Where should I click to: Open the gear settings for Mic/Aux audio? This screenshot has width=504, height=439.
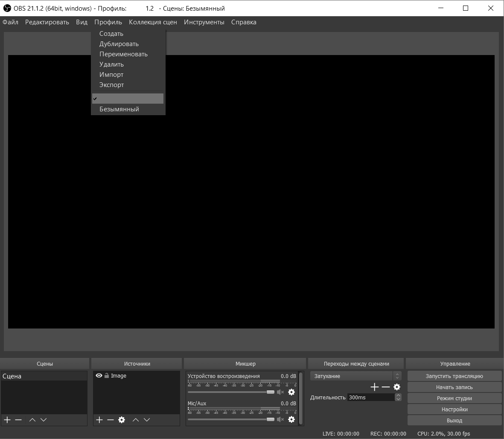[291, 419]
